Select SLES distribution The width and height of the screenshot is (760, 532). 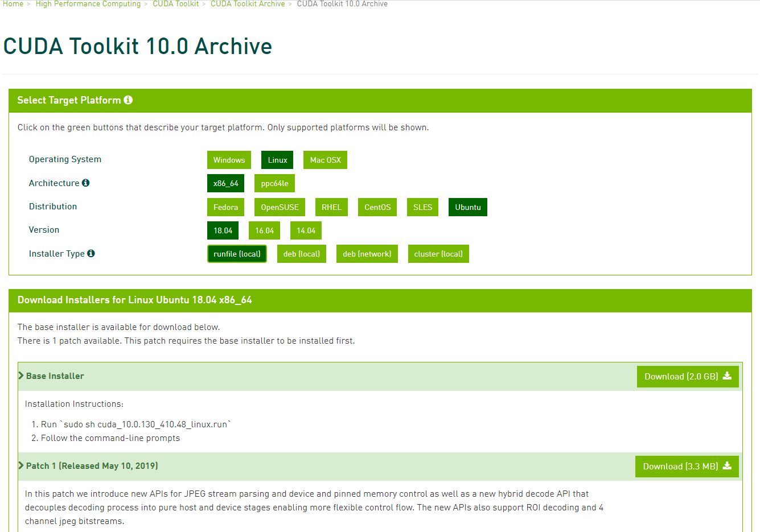422,207
